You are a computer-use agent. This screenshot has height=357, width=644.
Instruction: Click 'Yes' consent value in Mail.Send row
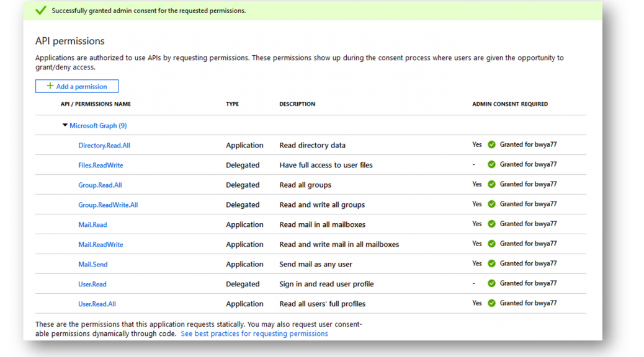pos(477,263)
